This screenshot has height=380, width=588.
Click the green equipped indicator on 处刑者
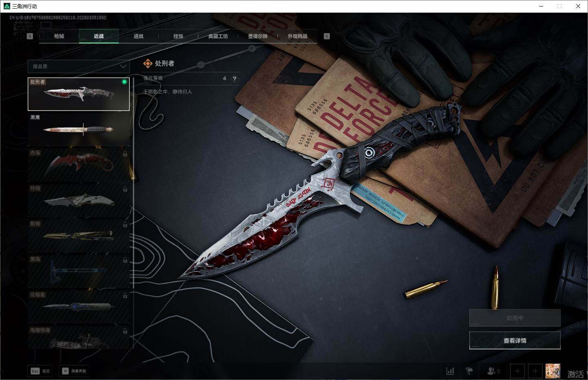(x=124, y=82)
